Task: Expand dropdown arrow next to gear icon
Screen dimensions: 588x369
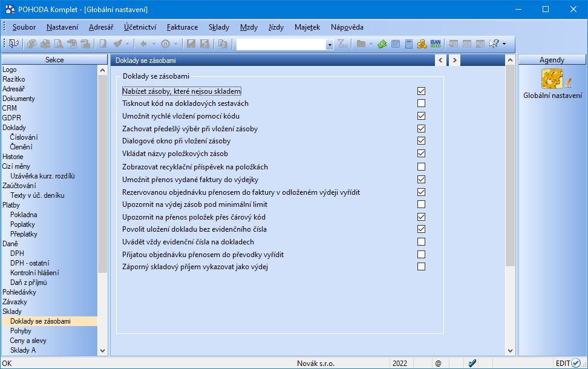Action: pos(175,44)
